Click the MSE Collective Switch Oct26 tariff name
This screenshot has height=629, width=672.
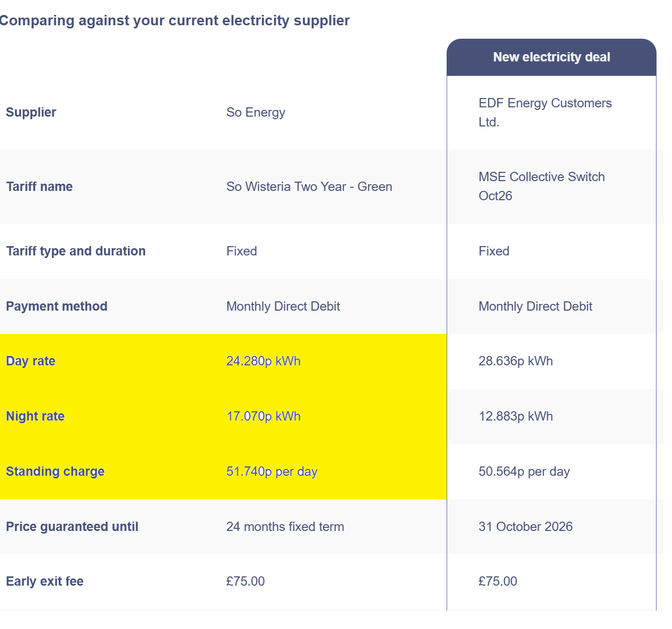(541, 186)
